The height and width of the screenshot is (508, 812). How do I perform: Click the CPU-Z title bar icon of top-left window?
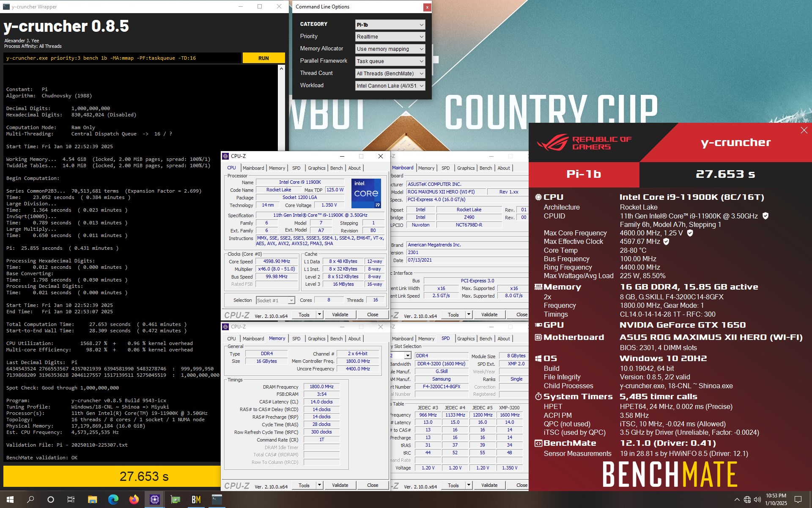point(226,156)
